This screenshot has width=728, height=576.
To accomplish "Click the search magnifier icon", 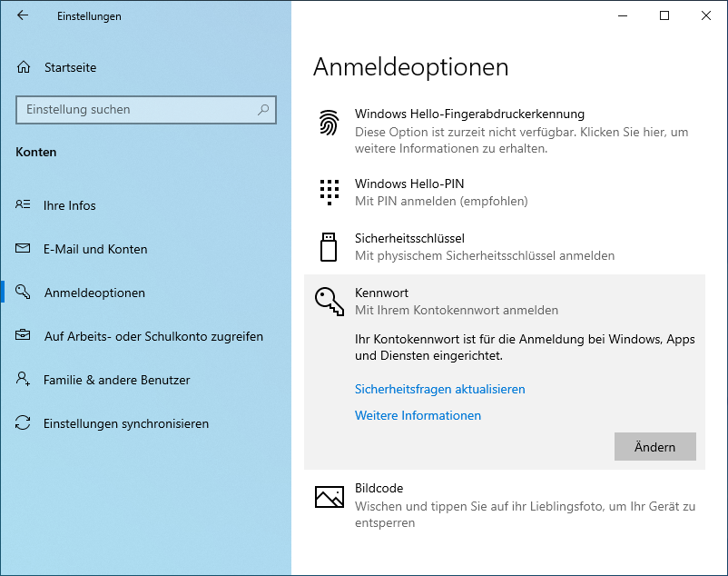I will click(263, 110).
